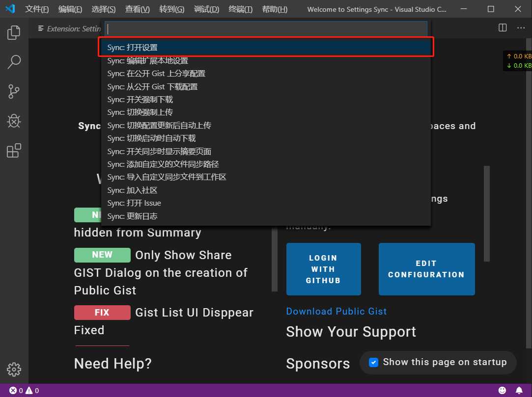This screenshot has width=532, height=397.
Task: Open the 查看(V) menu
Action: 138,9
